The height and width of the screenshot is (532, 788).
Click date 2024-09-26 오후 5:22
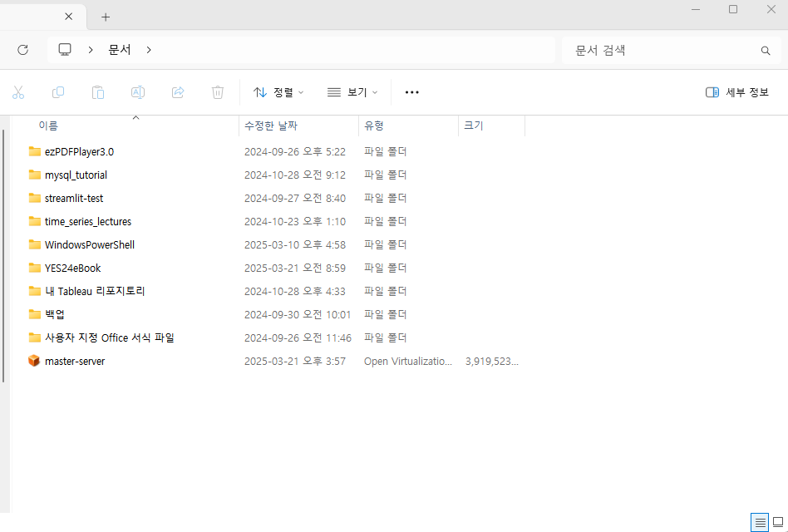[x=295, y=152]
